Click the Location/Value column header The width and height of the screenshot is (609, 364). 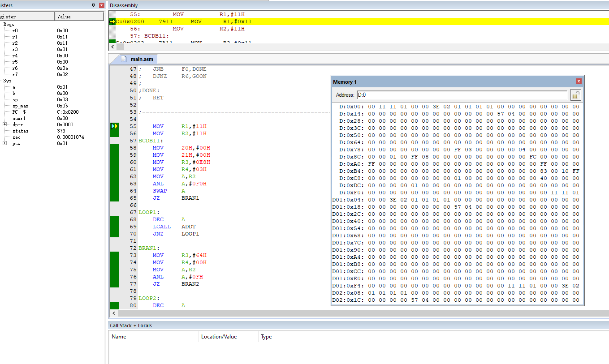tap(229, 337)
